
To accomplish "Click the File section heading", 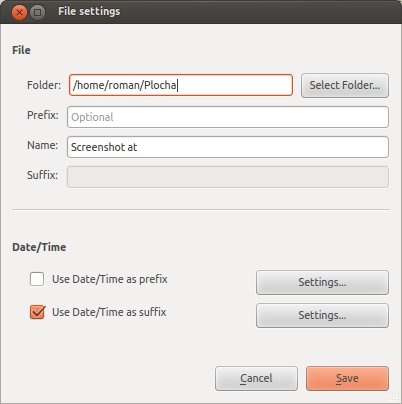I will (x=21, y=50).
